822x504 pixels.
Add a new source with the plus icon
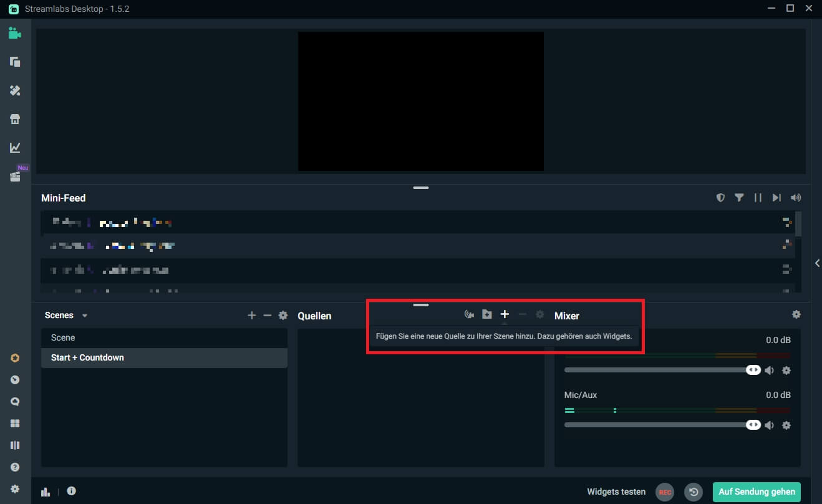(505, 314)
